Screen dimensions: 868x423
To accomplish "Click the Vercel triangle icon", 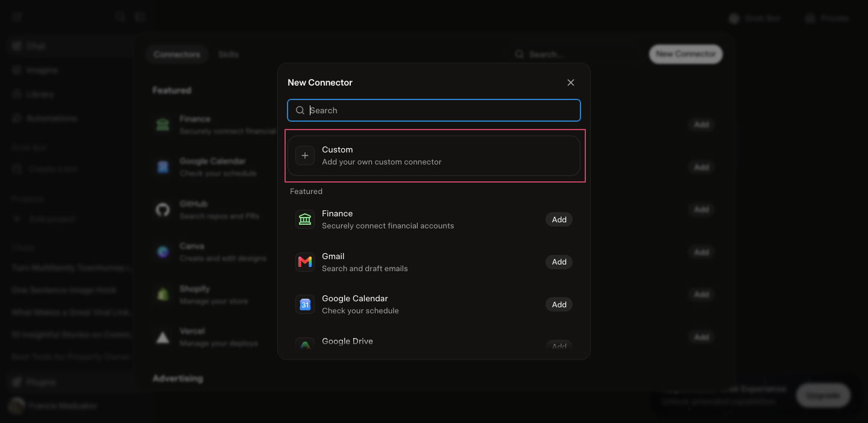I will pyautogui.click(x=163, y=337).
